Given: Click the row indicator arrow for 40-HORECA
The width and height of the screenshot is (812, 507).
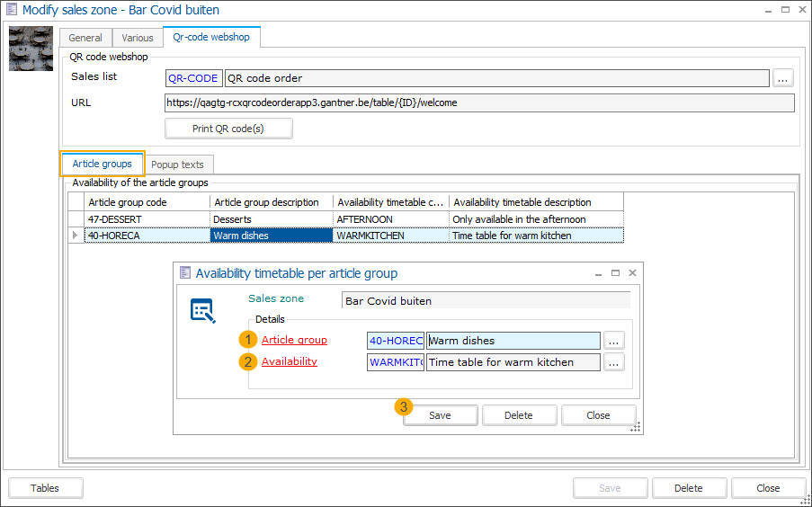Looking at the screenshot, I should [76, 236].
